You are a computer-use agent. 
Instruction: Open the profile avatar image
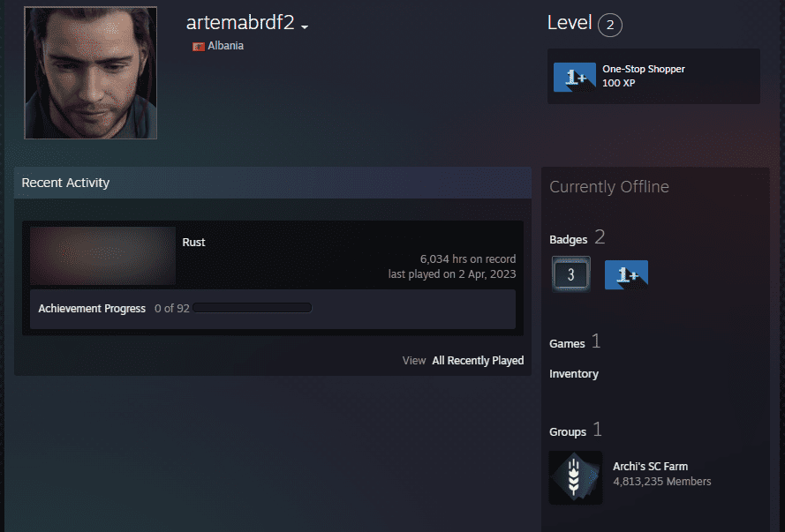coord(91,72)
